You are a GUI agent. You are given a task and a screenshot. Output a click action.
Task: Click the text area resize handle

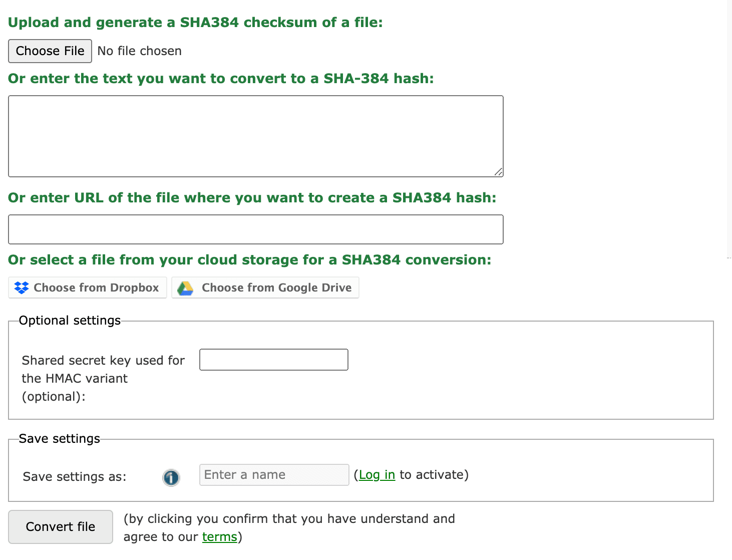[x=498, y=172]
